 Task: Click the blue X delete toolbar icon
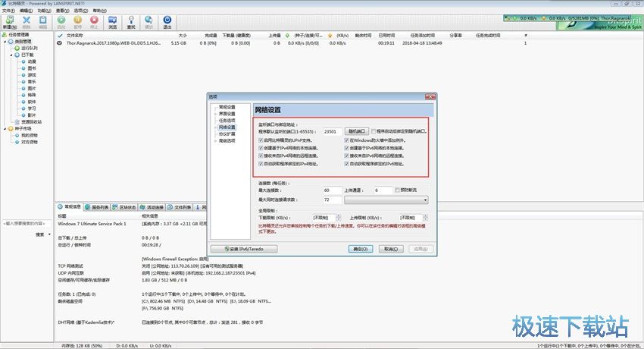[x=27, y=20]
